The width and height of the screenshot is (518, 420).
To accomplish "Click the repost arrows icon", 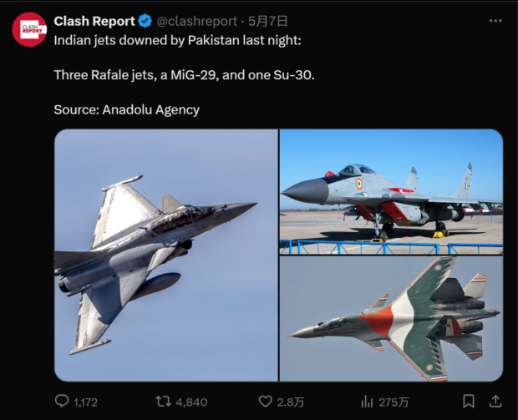I will tap(165, 402).
